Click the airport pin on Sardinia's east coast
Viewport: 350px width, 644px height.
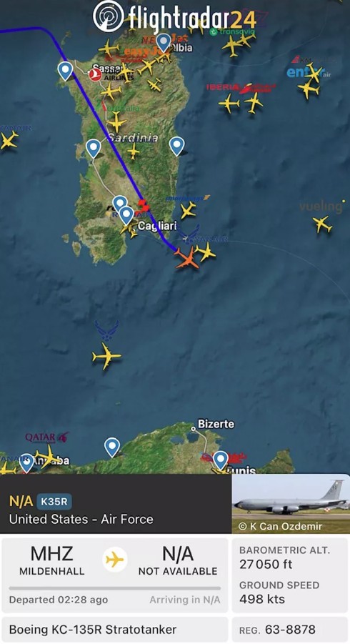177,147
